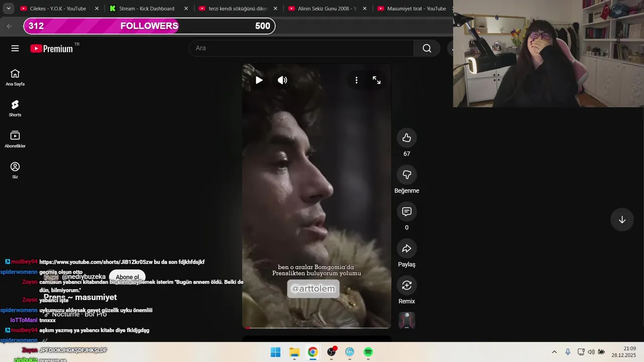Close the terzi kendi söküğünü tab

[x=275, y=9]
